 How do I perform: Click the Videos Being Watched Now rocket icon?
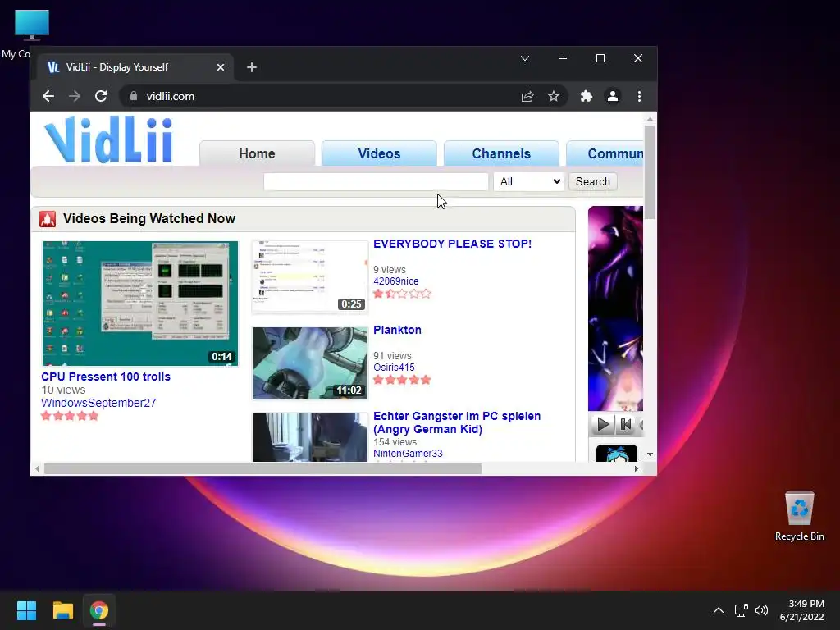[48, 218]
